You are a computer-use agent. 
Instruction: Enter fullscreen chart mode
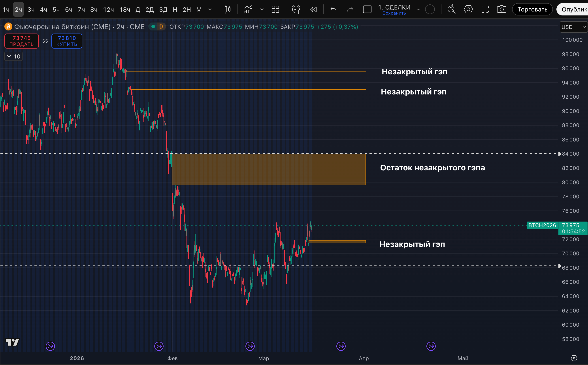485,9
